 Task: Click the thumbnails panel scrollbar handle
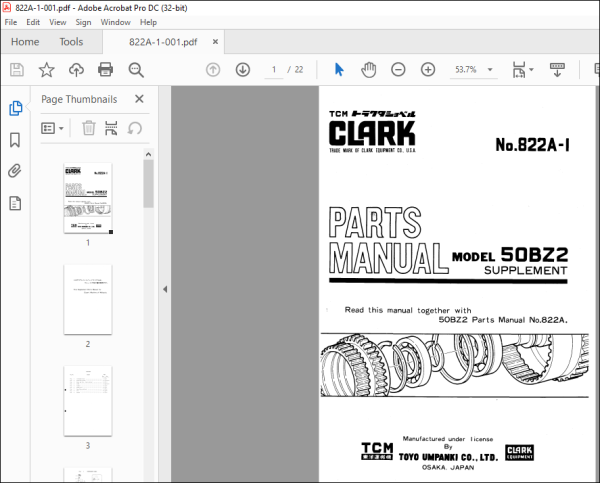pos(148,184)
